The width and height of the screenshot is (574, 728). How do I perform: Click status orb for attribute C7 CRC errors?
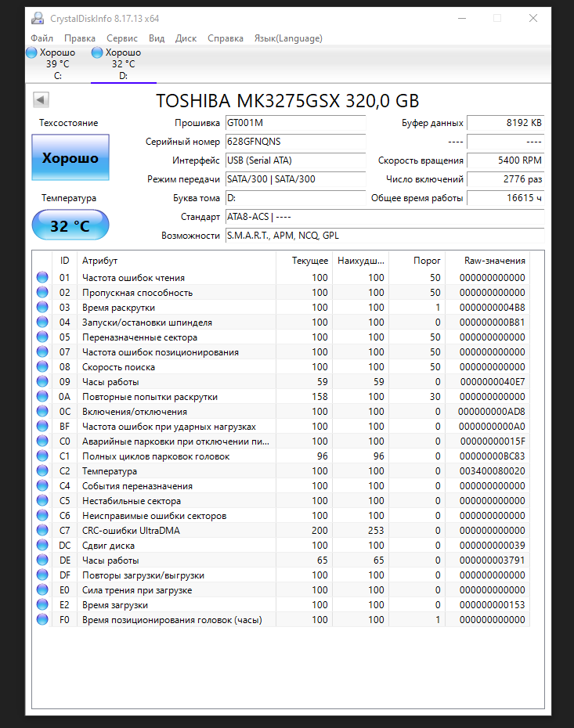[42, 530]
